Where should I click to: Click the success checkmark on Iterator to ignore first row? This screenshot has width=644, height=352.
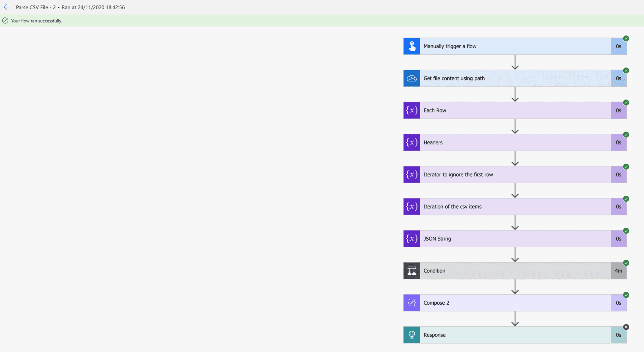pos(626,166)
